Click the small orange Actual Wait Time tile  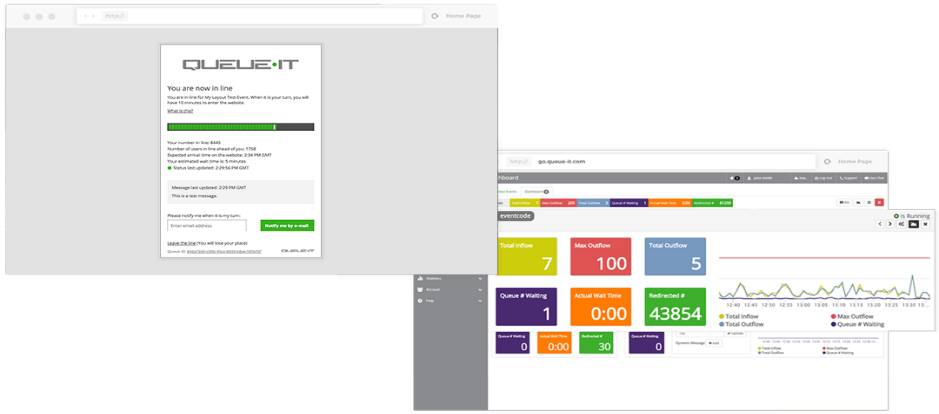(x=554, y=343)
